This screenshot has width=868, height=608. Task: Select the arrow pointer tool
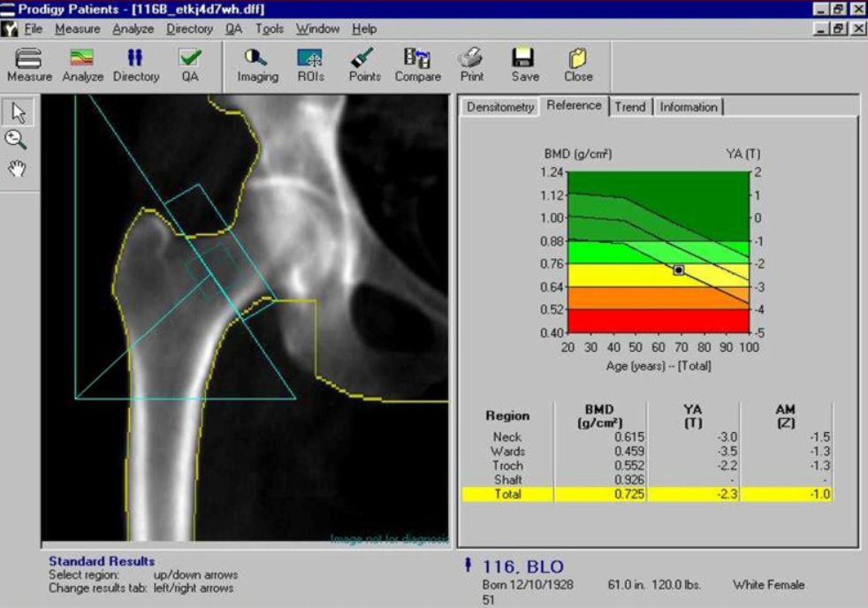tap(19, 112)
